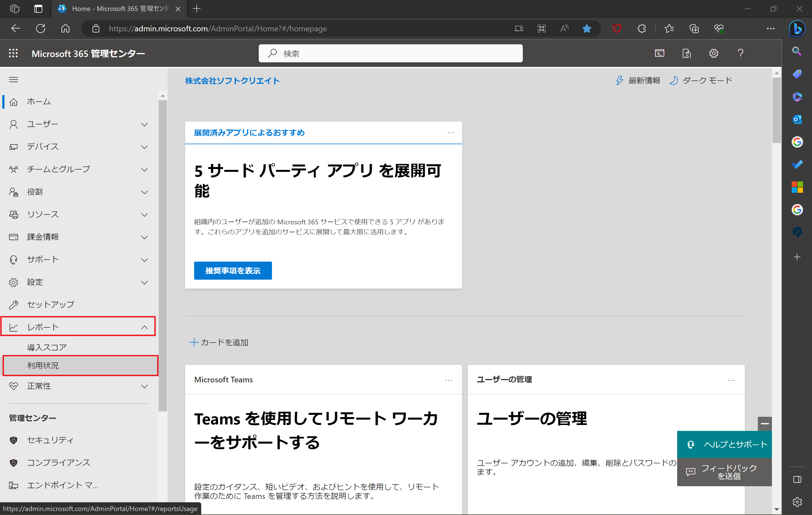Go to browser home page icon

(65, 28)
